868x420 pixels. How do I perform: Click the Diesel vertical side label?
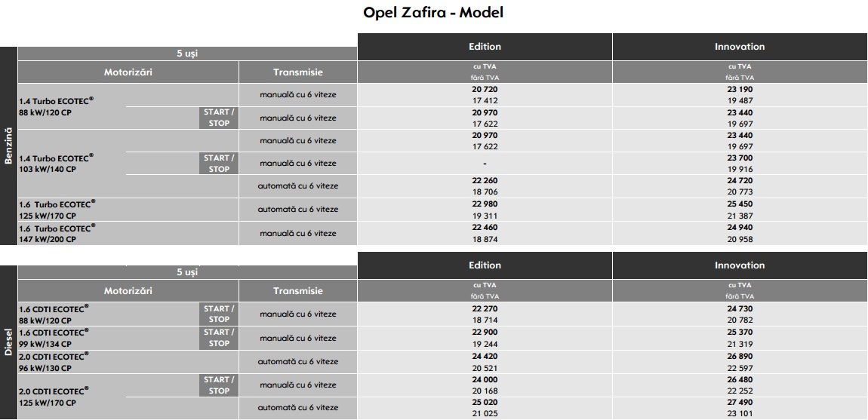[8, 342]
